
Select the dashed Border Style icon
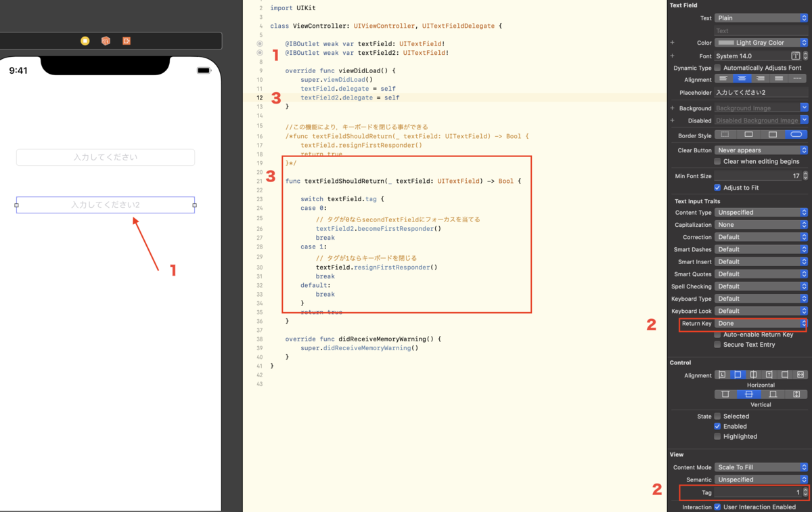(725, 135)
